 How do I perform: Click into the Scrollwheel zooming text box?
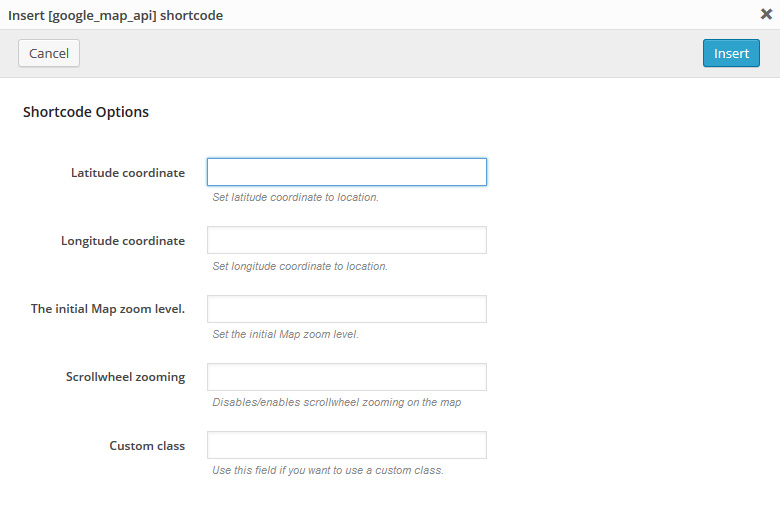pyautogui.click(x=347, y=377)
